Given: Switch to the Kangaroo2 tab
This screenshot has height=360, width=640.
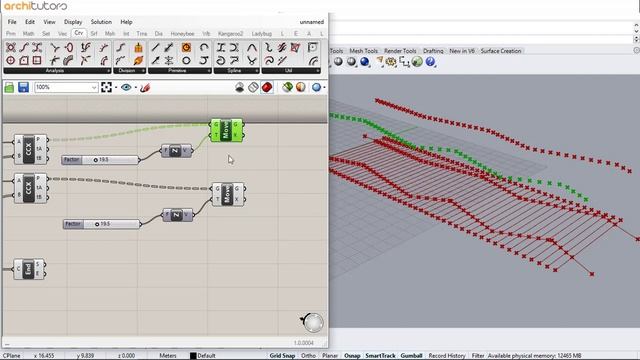Looking at the screenshot, I should click(x=231, y=33).
